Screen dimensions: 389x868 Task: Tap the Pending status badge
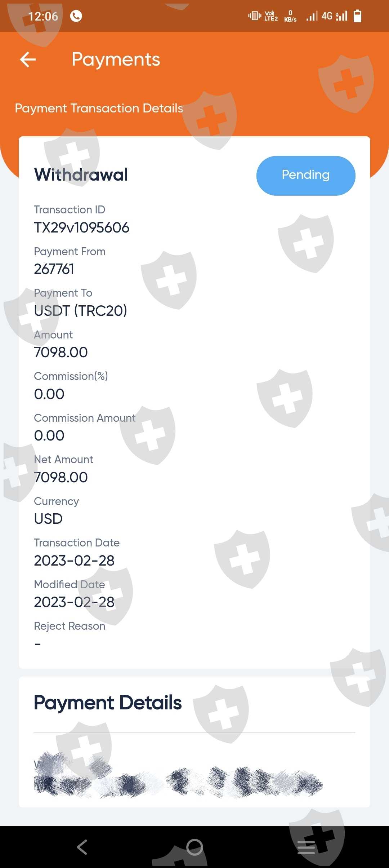(305, 176)
